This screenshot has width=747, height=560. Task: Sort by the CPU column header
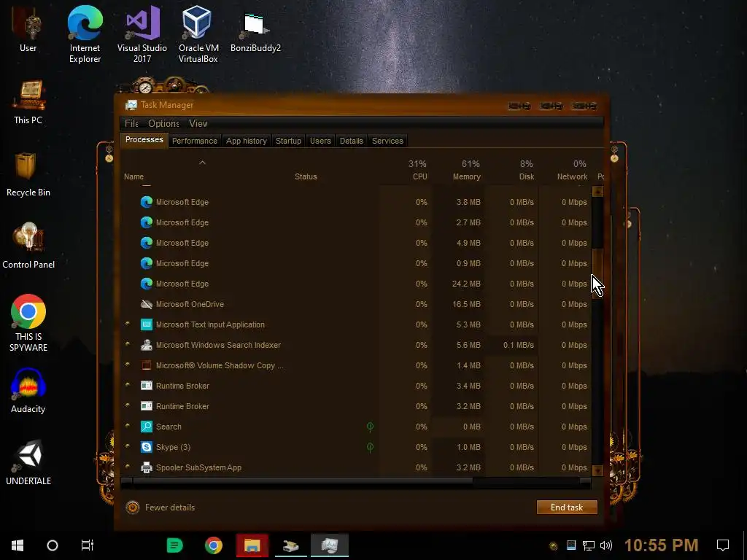[419, 176]
